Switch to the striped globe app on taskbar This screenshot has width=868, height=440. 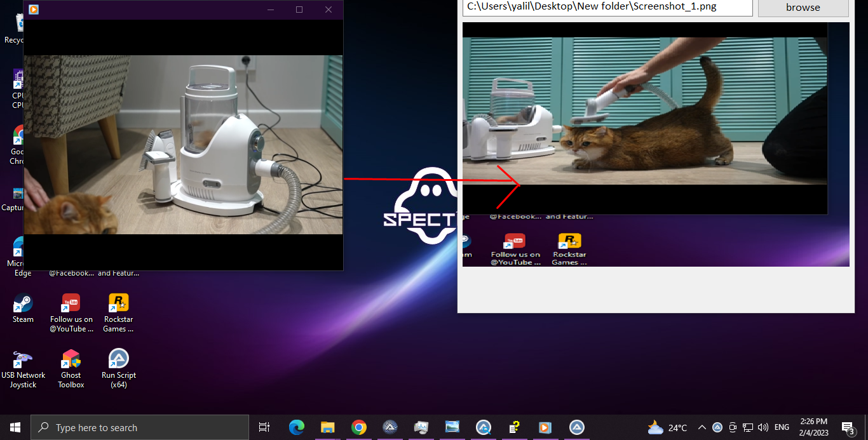(390, 427)
